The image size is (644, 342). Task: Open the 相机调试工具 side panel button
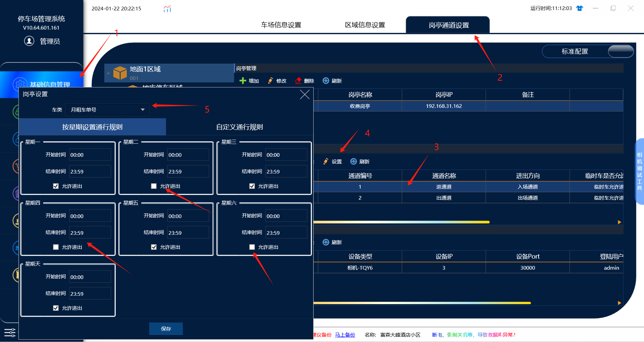tap(639, 171)
